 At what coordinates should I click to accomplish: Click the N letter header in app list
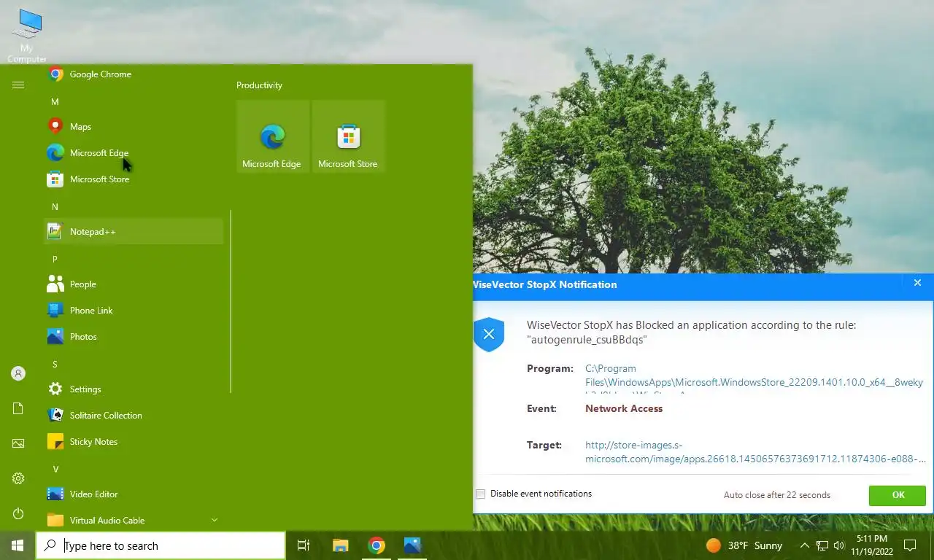(x=55, y=207)
